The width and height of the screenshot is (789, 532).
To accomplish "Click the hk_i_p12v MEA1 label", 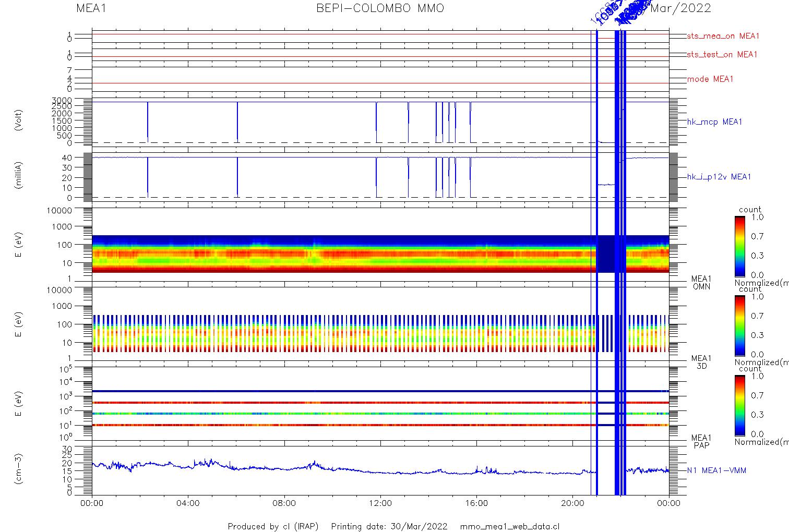I will pyautogui.click(x=719, y=177).
